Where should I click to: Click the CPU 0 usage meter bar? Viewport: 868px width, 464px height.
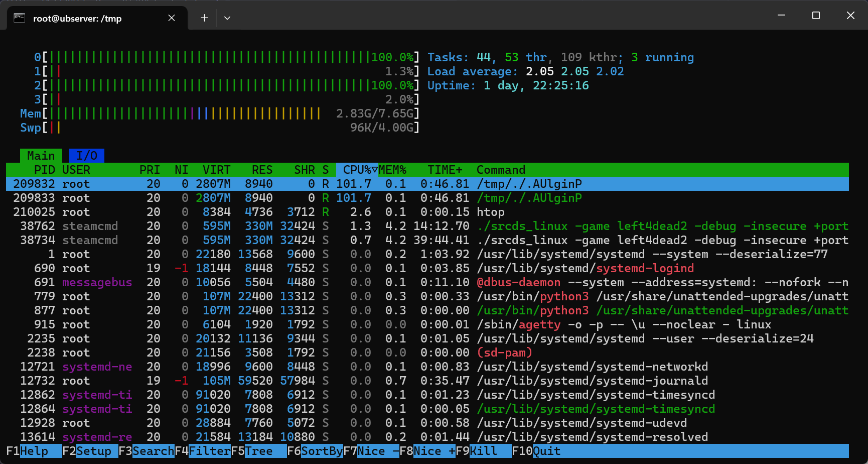[227, 57]
